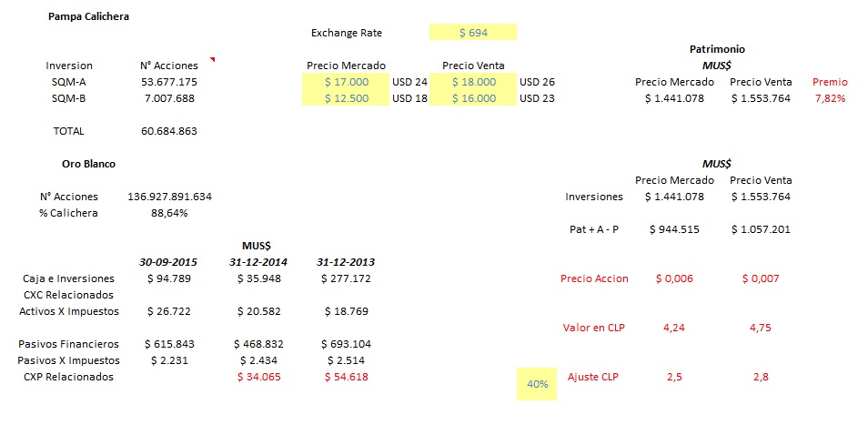Select Valor en CLP value 4,24

click(674, 328)
